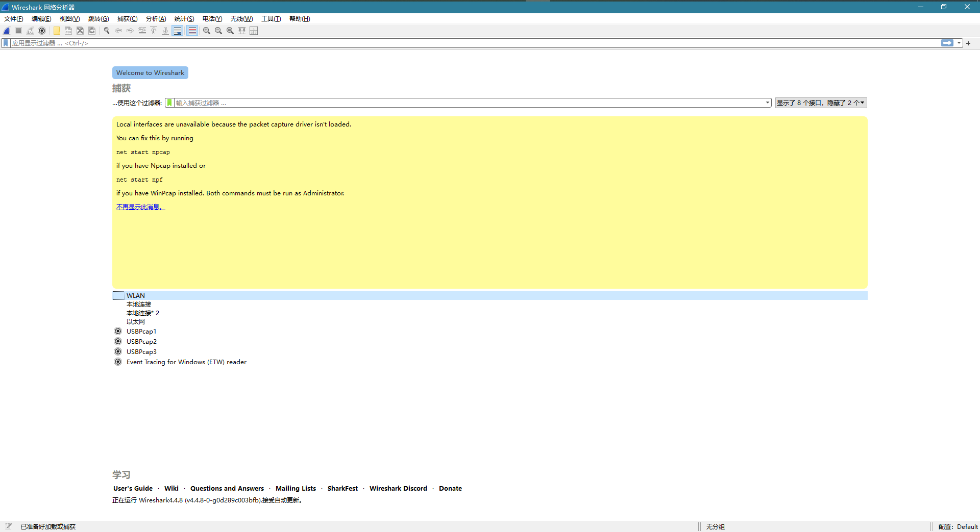Screen dimensions: 980x532
Task: Jump to the first packet
Action: (154, 31)
